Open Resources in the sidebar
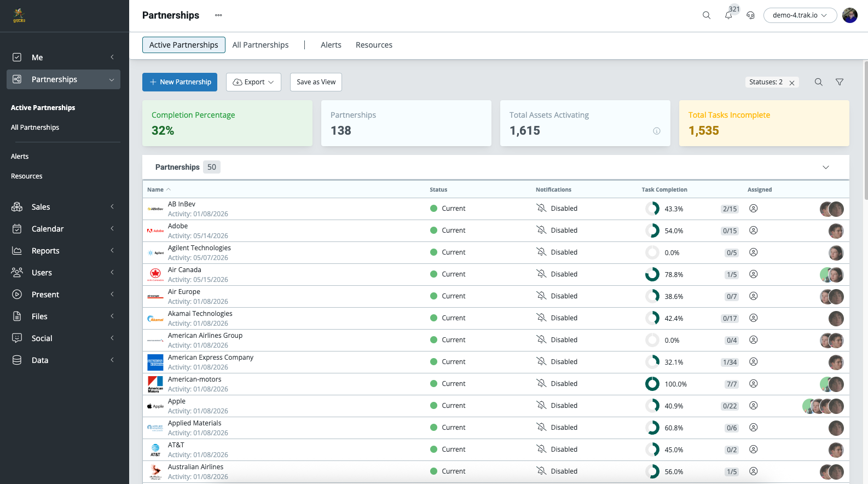 click(x=27, y=176)
